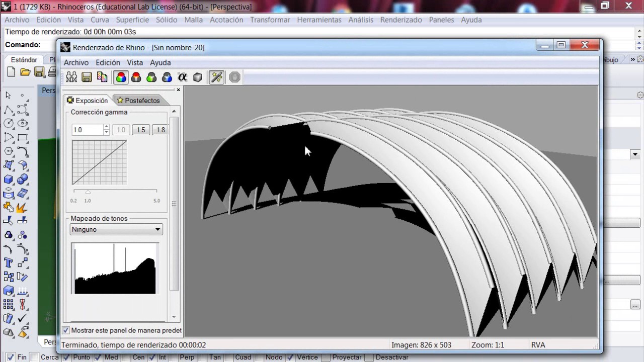Screen dimensions: 644x362
Task: Select the Polyline tool
Action: 9,110
